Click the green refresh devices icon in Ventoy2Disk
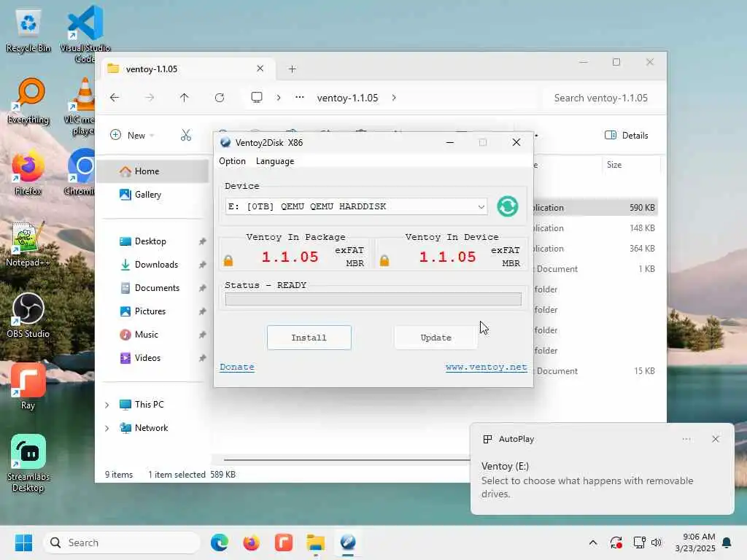Viewport: 747px width, 560px height. 508,206
